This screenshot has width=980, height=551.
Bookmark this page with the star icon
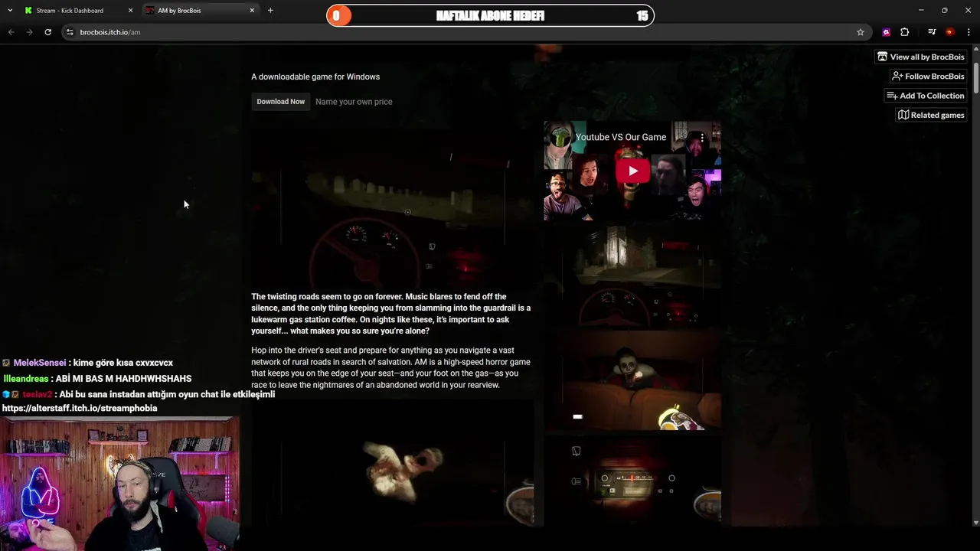click(861, 32)
